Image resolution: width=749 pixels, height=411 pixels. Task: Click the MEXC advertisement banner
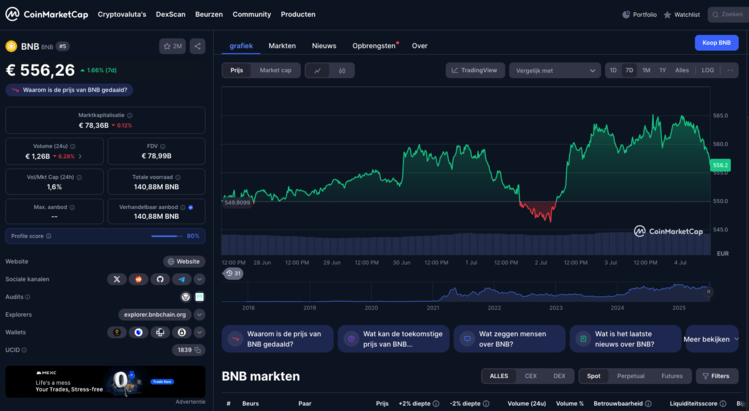coord(105,382)
